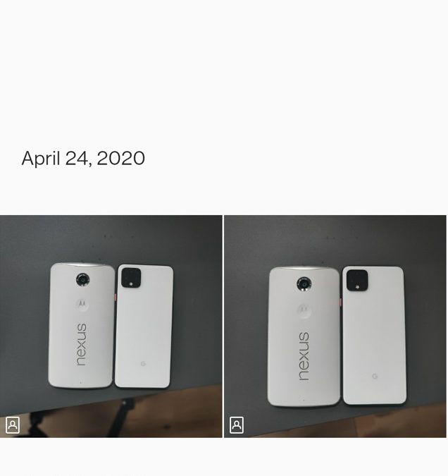Click the nexus text in left photo
The height and width of the screenshot is (476, 448).
point(81,345)
